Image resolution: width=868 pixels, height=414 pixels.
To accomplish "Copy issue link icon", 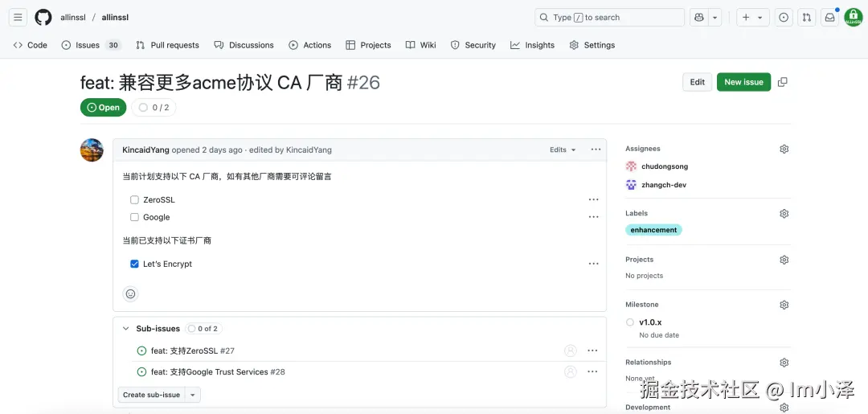I will tap(783, 82).
